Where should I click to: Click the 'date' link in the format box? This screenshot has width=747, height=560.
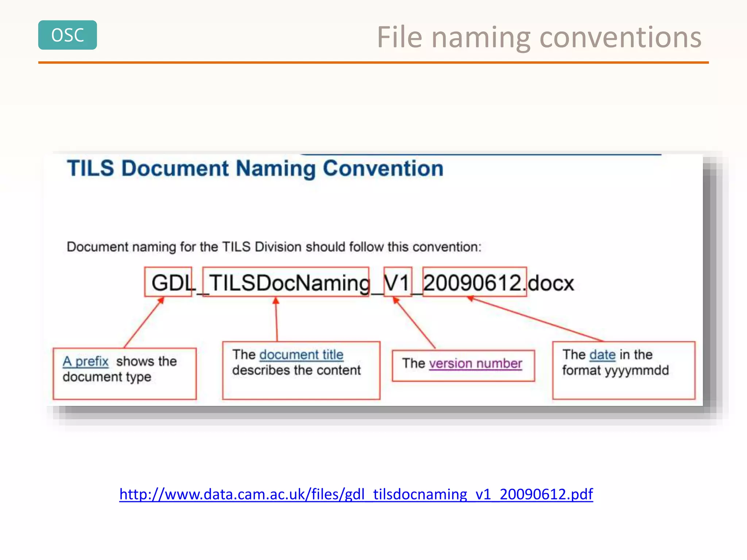pos(603,355)
